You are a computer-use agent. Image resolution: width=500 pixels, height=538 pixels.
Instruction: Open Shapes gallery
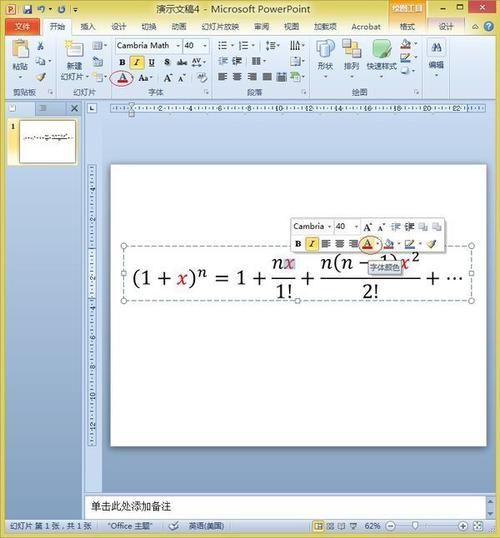tap(325, 48)
